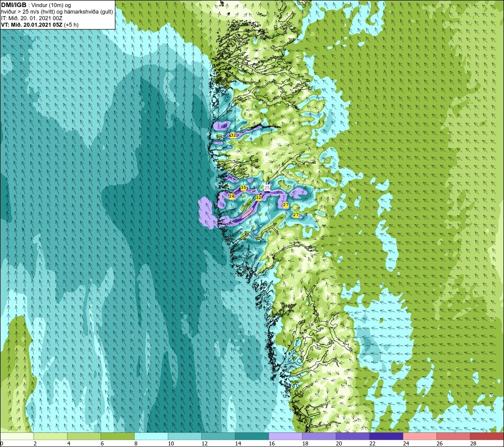The width and height of the screenshot is (504, 447).
Task: Click the legend scale number 8
Action: coord(136,443)
